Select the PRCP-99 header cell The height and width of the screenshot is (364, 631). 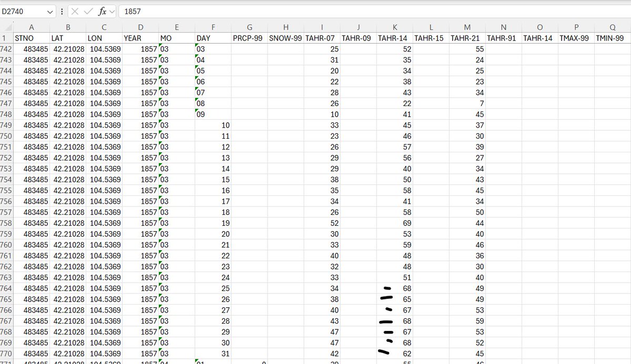(249, 38)
